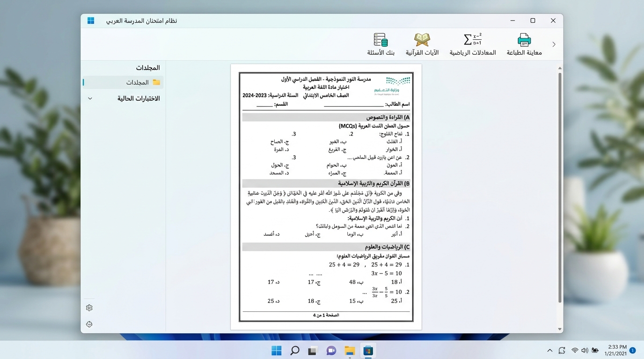Click the scrollbar down arrow

(560, 329)
